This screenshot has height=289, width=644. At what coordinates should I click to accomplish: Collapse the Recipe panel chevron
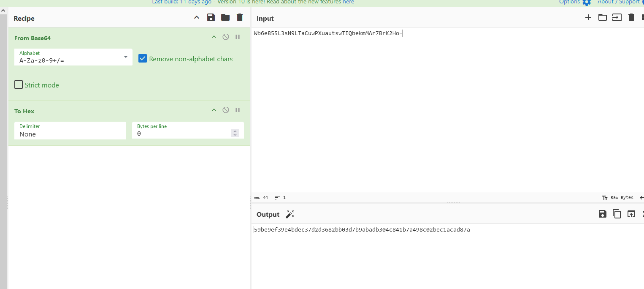click(196, 17)
